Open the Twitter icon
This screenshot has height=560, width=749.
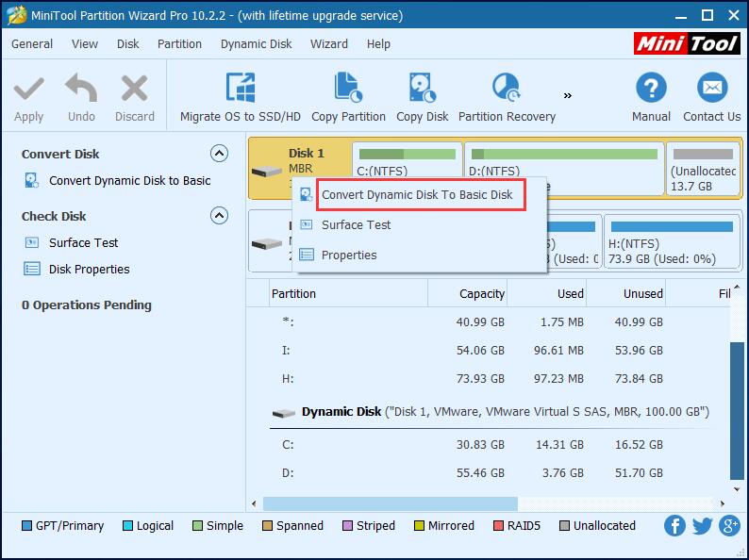[x=702, y=526]
